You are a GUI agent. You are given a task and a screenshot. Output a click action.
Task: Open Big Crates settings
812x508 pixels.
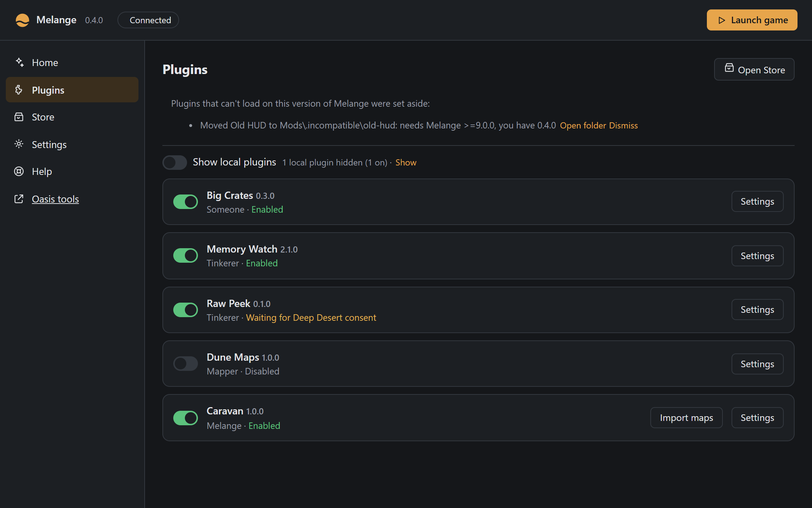coord(757,201)
